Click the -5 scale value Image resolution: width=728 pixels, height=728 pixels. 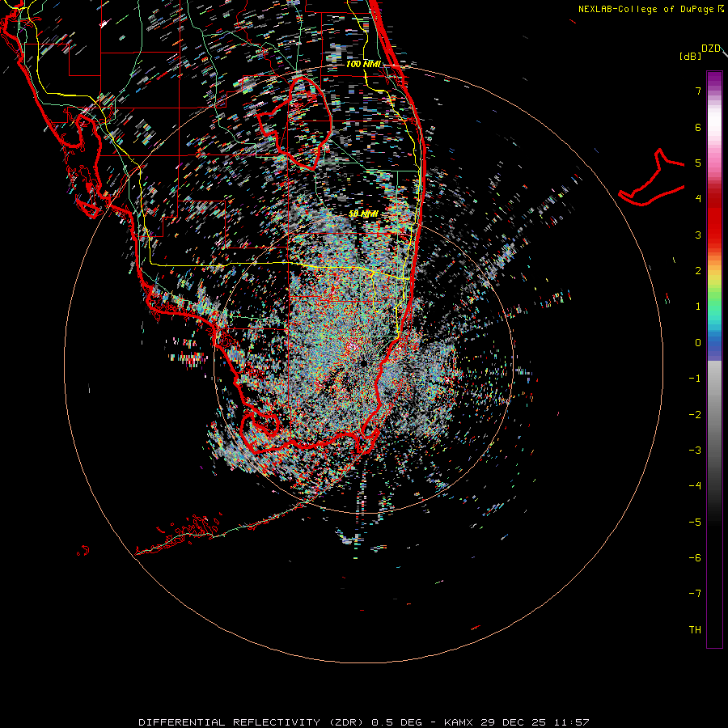click(695, 523)
